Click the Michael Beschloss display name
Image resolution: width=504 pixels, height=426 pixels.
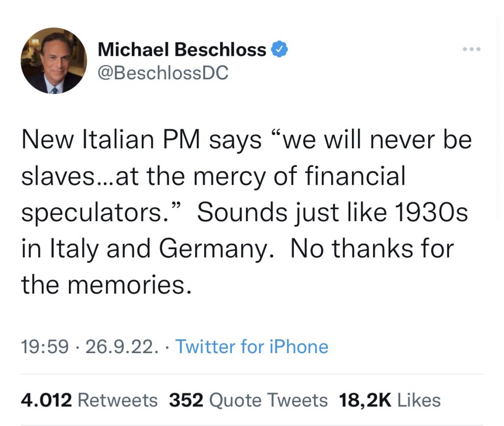(x=182, y=50)
